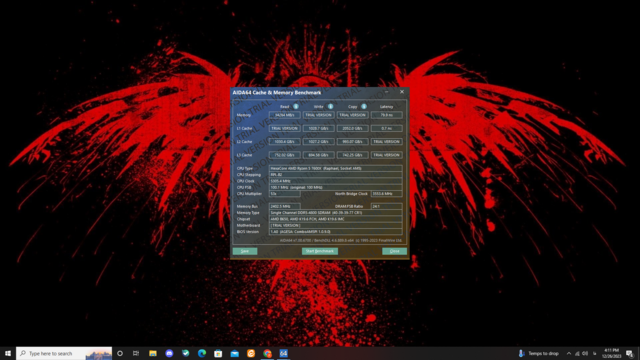This screenshot has width=640, height=360.
Task: Open Discord from the taskbar
Action: tap(169, 353)
